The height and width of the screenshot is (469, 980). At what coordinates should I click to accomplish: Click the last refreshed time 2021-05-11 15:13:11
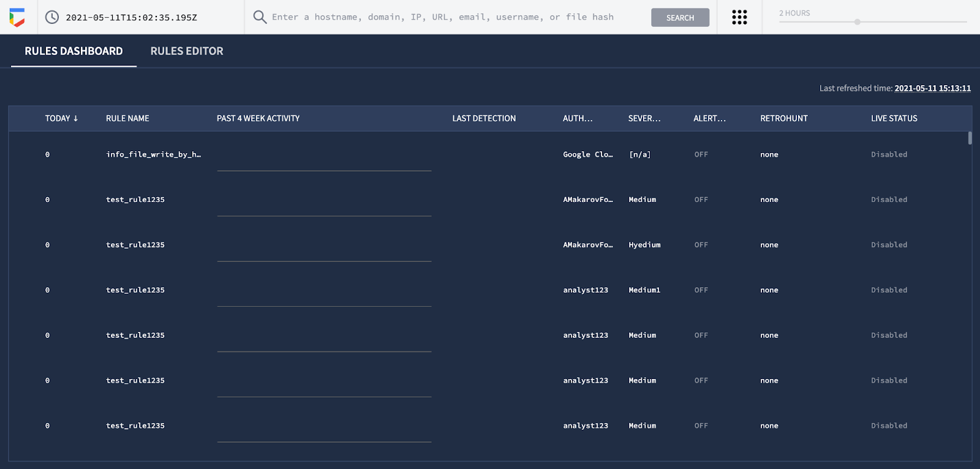point(932,88)
